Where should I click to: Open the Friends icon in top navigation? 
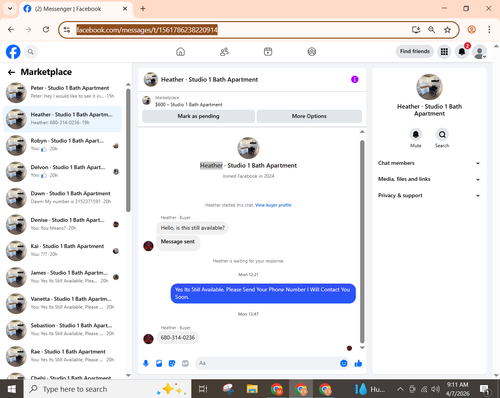224,52
